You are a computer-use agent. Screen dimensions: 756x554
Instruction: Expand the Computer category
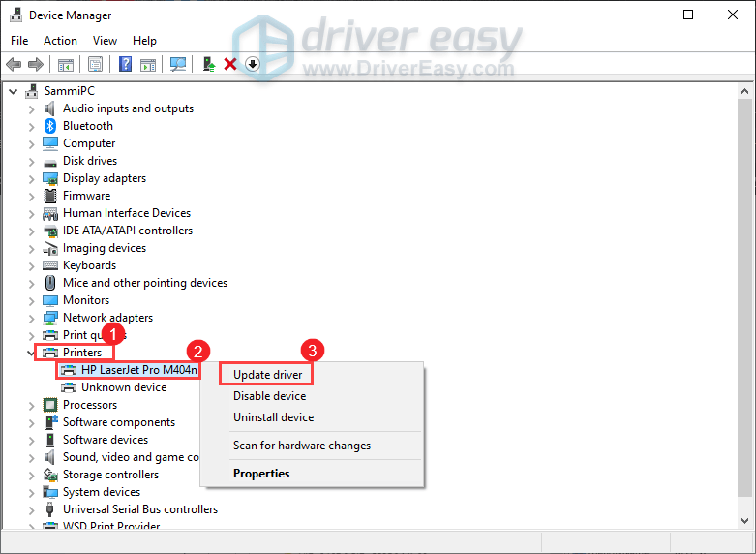[32, 143]
